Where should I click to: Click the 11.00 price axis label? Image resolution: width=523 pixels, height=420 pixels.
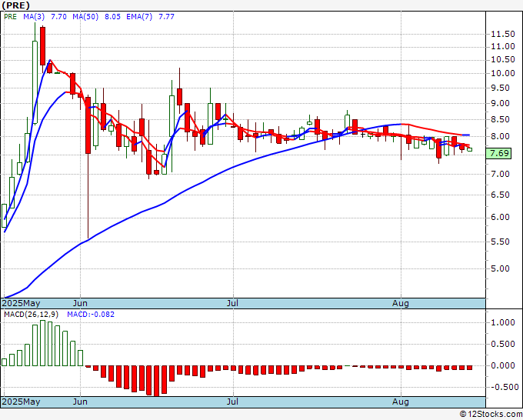tap(503, 47)
